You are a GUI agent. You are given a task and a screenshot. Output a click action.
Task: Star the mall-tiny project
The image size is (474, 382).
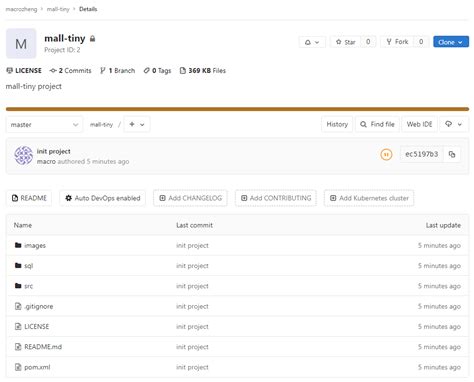click(x=346, y=42)
